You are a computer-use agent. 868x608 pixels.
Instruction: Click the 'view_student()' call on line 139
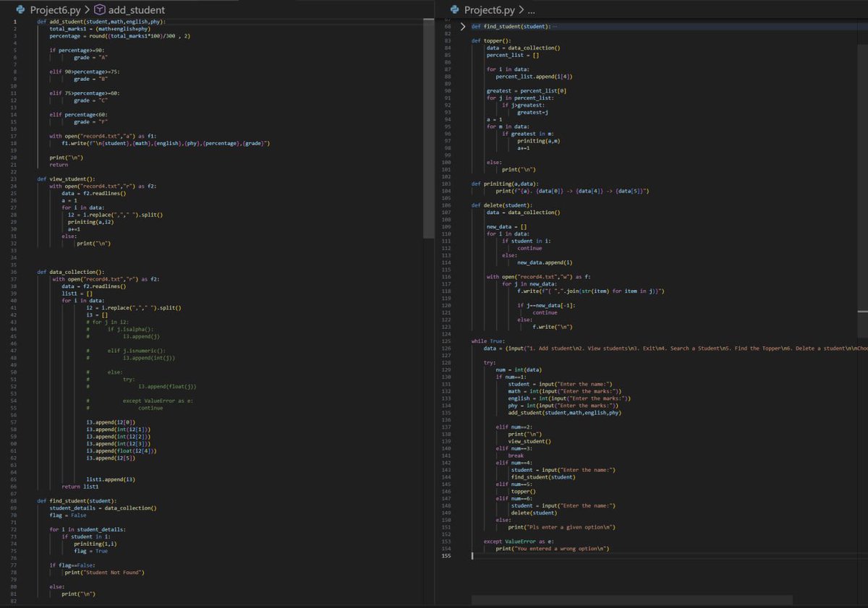pos(529,441)
